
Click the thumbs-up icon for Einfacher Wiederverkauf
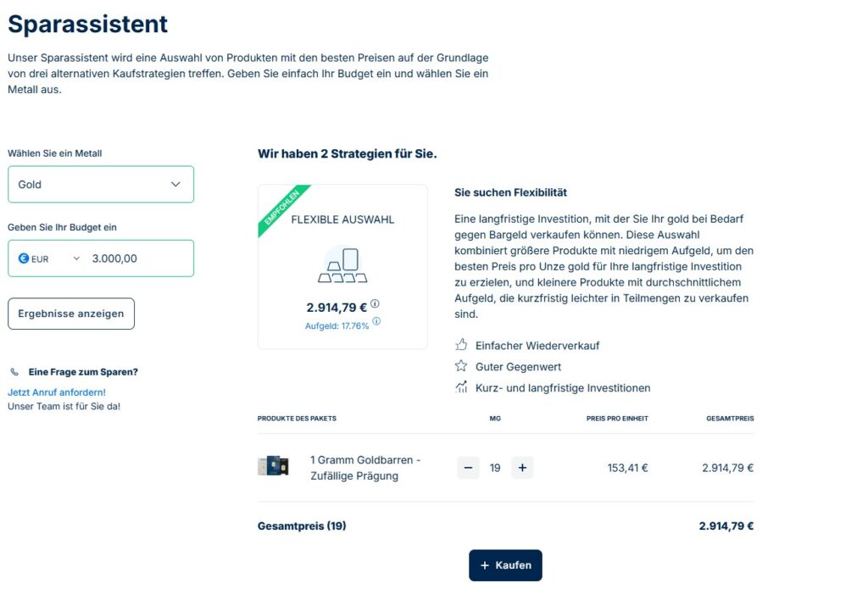coord(461,345)
